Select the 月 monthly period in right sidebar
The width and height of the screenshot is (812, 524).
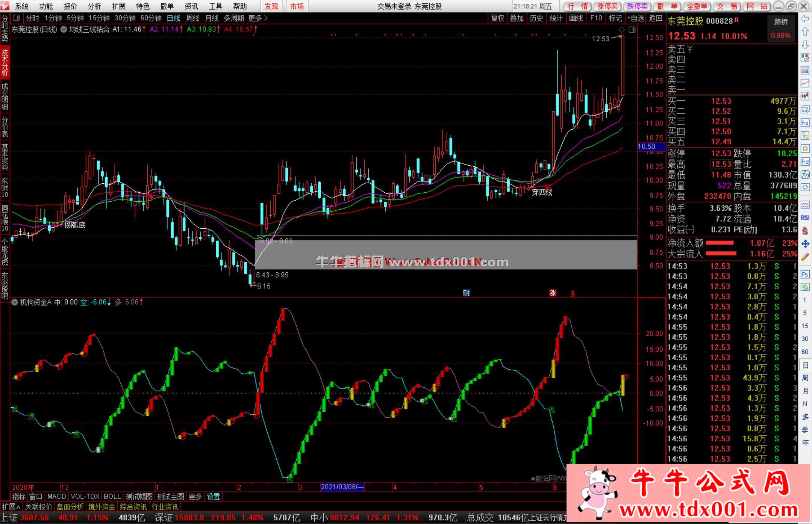(x=805, y=391)
